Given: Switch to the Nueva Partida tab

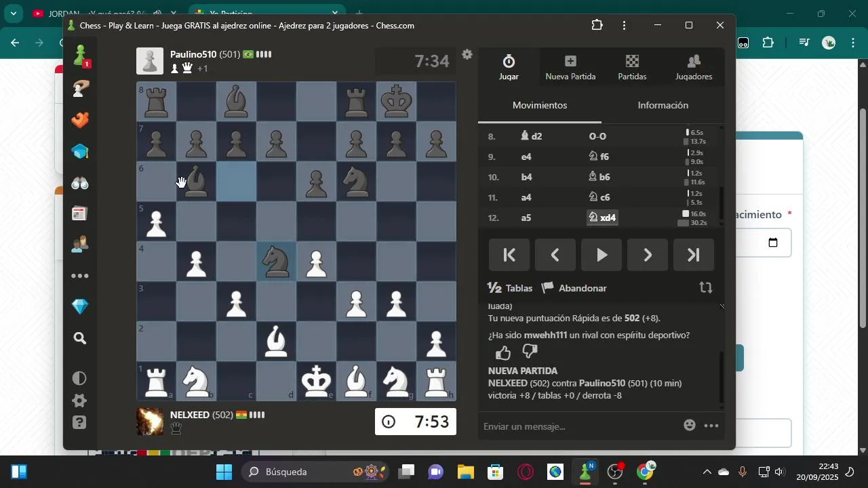Looking at the screenshot, I should (570, 67).
